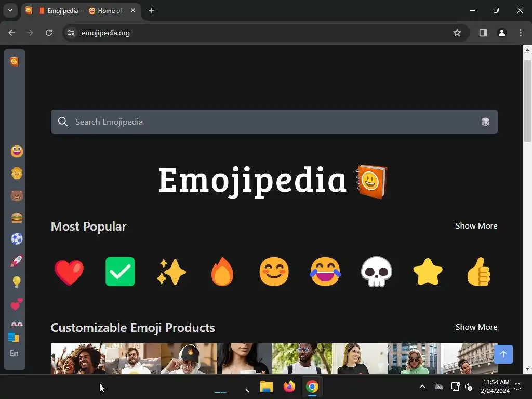
Task: Click the emojipedia.org address bar URL
Action: [105, 33]
